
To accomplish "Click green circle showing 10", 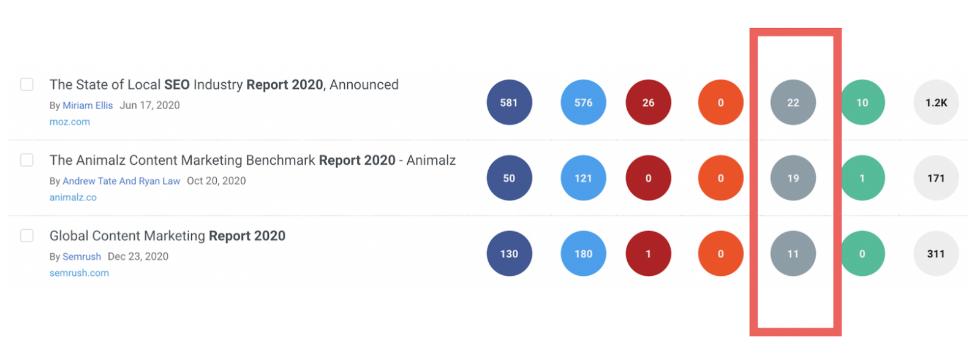I will [862, 102].
